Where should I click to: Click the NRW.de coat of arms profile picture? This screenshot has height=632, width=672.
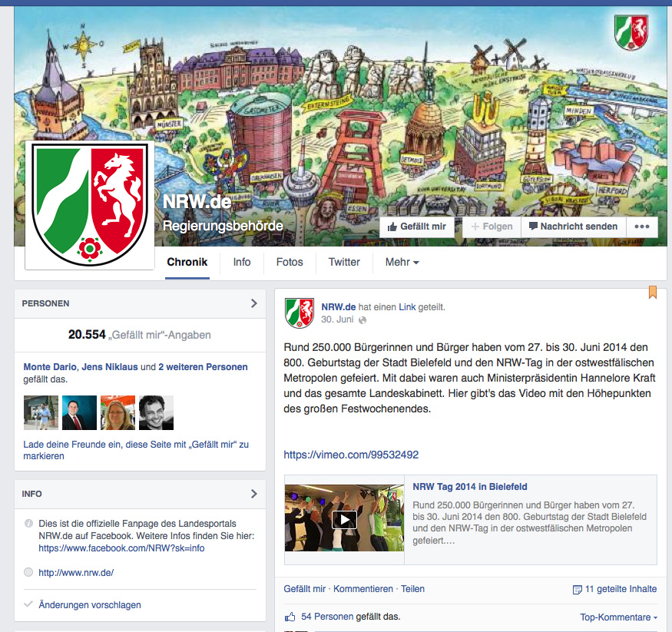90,205
